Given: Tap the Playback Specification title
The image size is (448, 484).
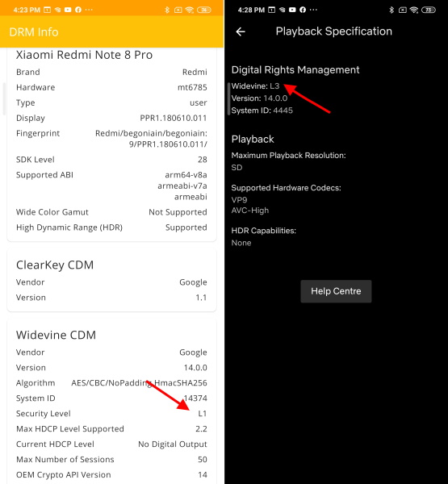Looking at the screenshot, I should coord(333,31).
